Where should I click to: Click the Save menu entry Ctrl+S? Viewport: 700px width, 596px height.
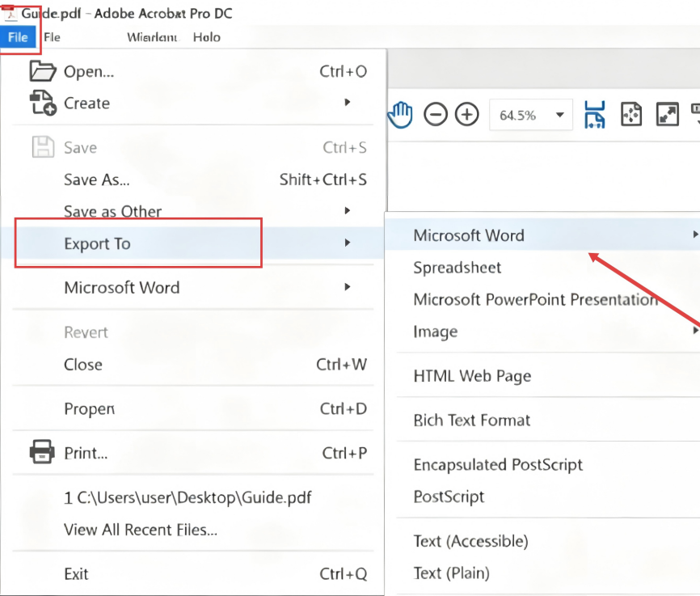192,147
